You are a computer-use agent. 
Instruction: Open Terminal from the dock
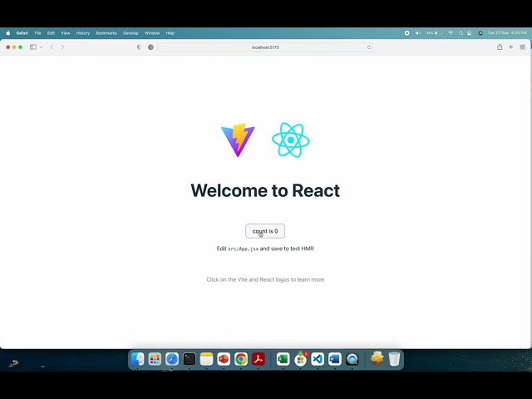click(x=190, y=359)
